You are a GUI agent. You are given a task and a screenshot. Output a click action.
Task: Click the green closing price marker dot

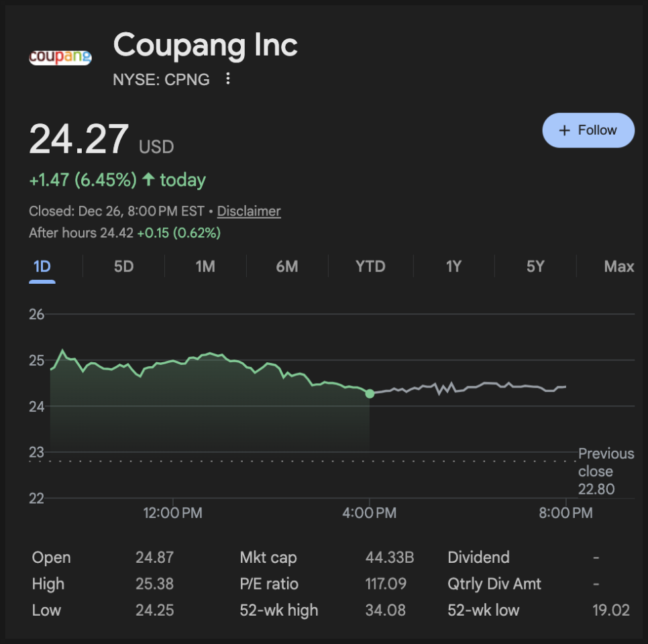click(370, 393)
